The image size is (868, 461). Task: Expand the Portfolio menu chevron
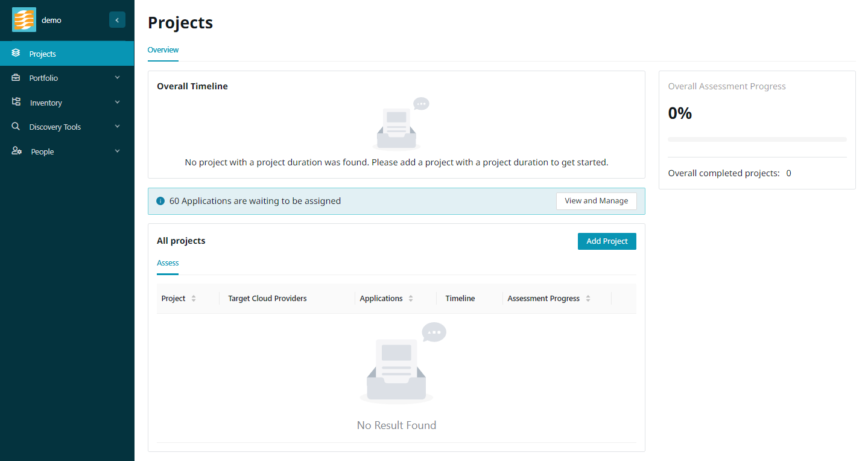[117, 78]
